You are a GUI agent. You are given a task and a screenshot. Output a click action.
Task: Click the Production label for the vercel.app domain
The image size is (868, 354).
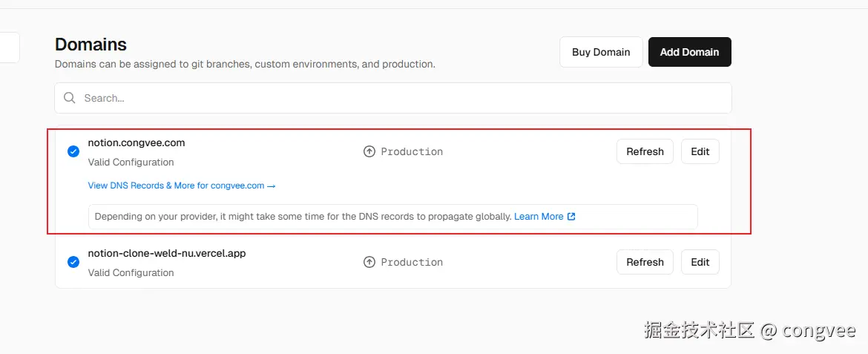click(x=412, y=262)
